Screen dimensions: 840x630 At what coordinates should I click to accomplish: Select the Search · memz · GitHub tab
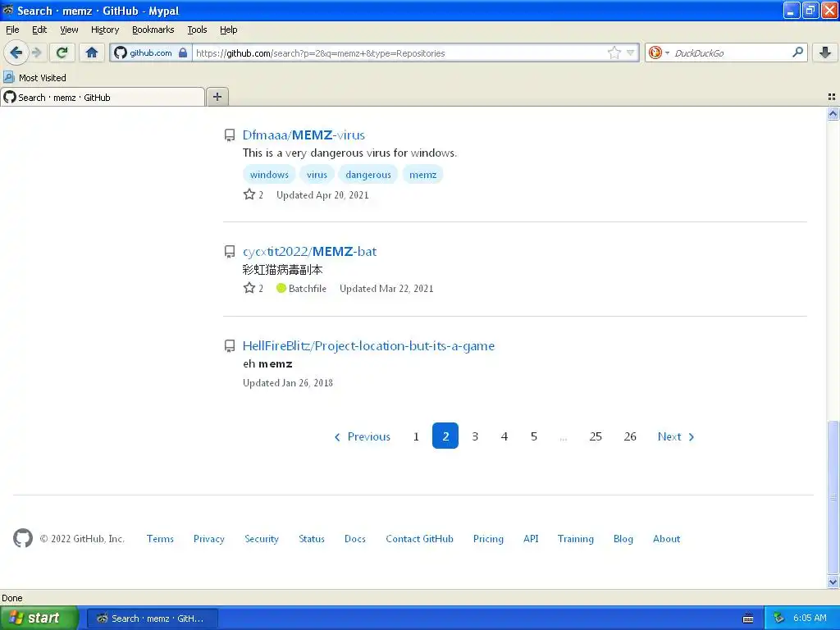point(103,97)
